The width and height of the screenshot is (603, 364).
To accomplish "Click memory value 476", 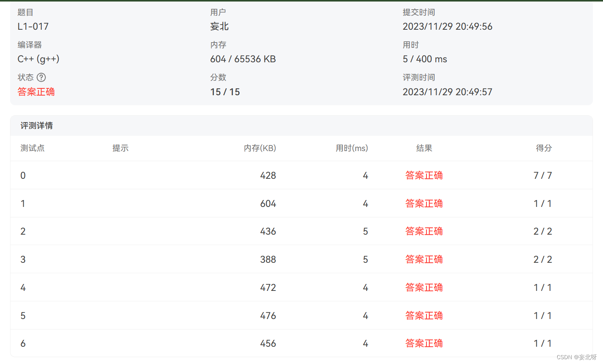I will (x=268, y=316).
